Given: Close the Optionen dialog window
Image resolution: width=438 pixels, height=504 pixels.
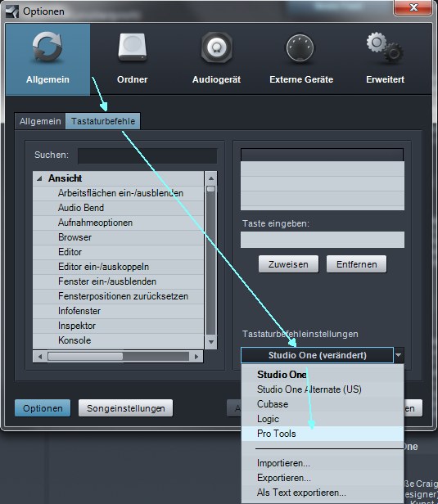Looking at the screenshot, I should point(413,7).
